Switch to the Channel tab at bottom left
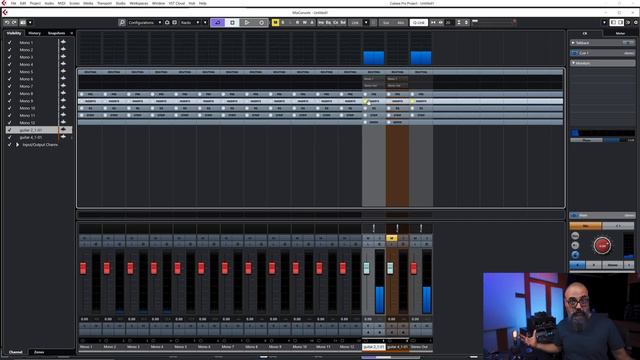This screenshot has height=360, width=640. (16, 352)
